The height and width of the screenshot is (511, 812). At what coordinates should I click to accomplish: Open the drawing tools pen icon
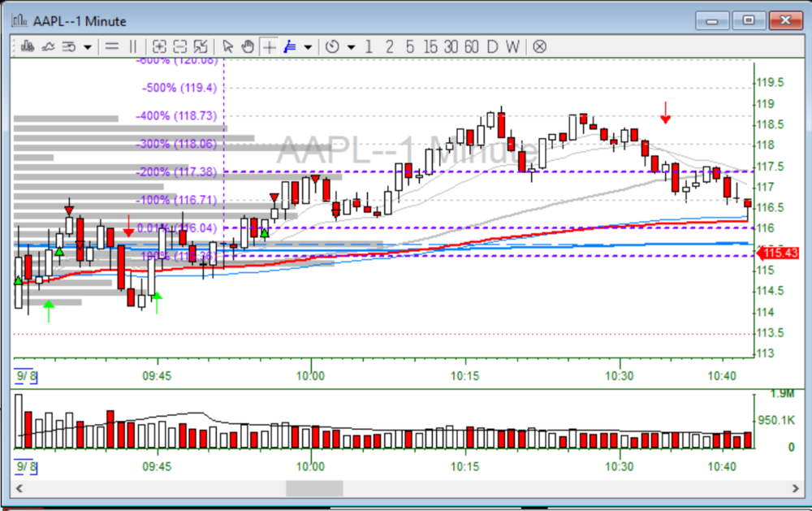(288, 46)
